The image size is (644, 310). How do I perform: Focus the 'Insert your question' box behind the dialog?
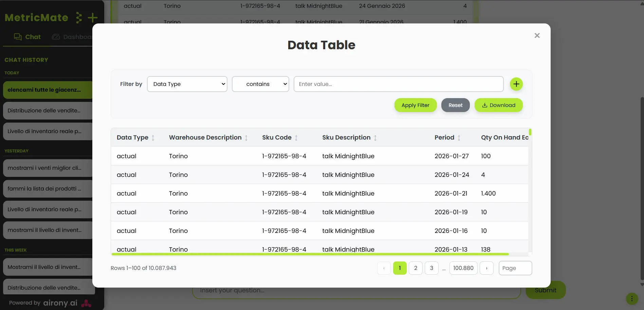(x=356, y=292)
